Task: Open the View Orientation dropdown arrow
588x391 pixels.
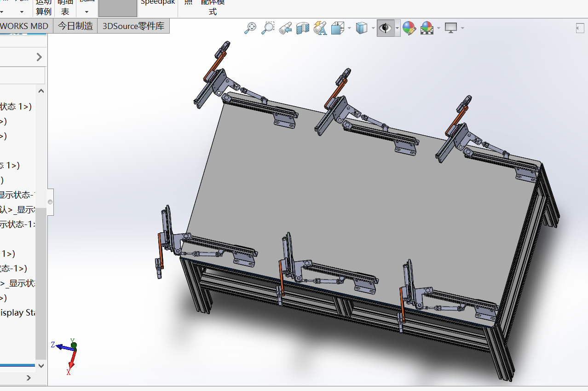Action: point(349,28)
